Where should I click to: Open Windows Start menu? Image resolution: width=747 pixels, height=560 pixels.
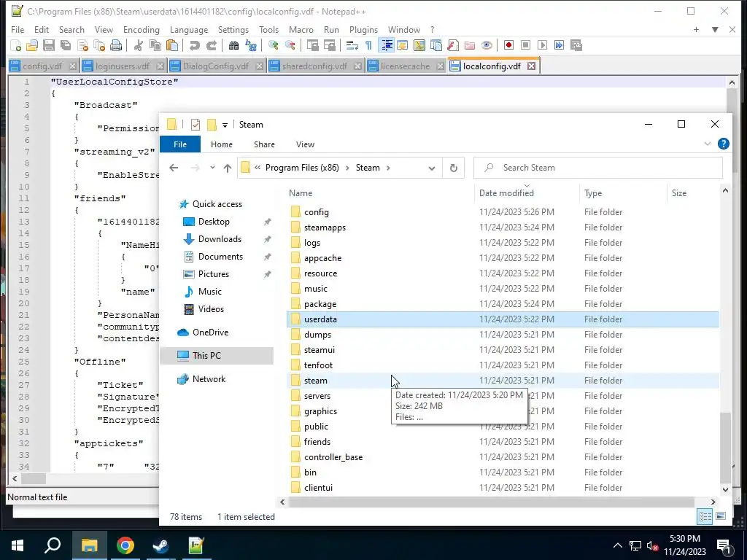[x=18, y=545]
